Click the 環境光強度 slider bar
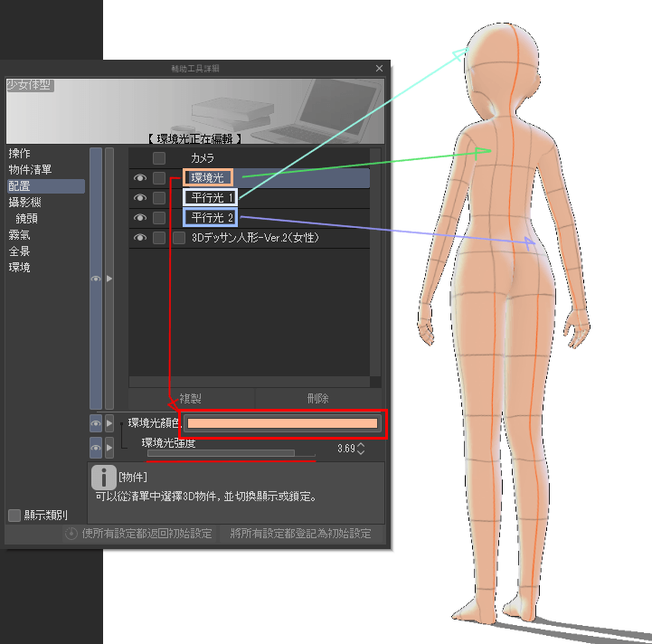 (x=231, y=453)
